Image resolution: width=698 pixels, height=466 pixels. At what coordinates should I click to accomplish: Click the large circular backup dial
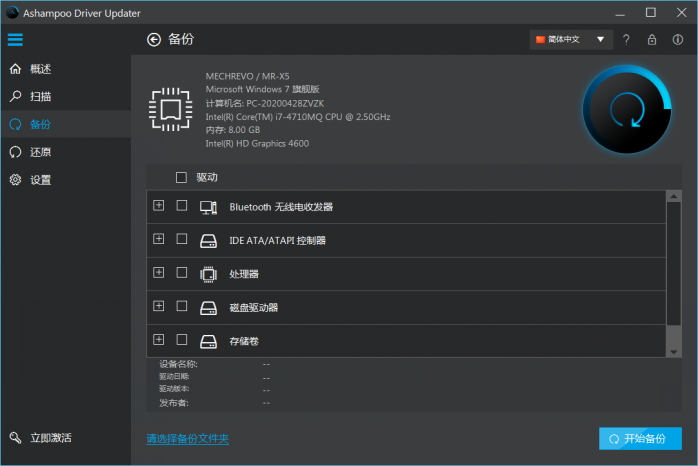click(627, 109)
